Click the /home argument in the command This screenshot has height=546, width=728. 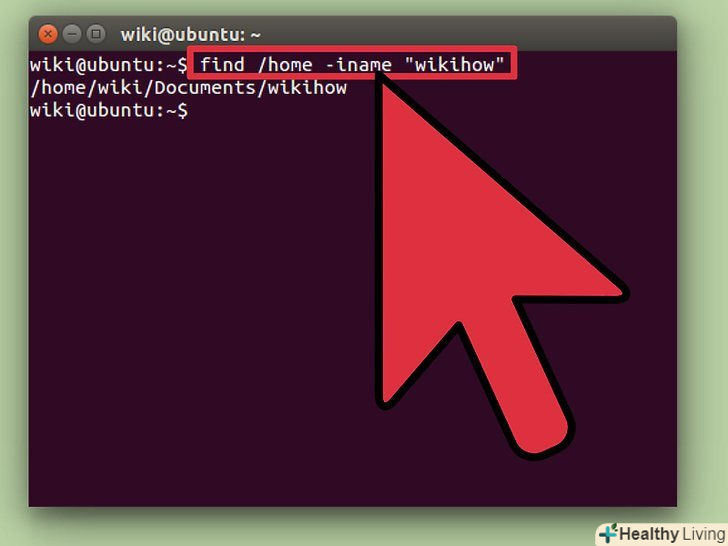285,64
